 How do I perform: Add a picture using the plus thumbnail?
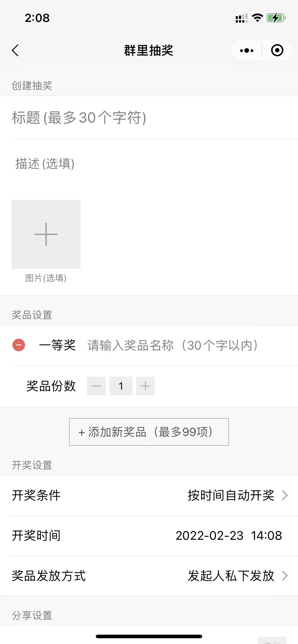pos(46,234)
